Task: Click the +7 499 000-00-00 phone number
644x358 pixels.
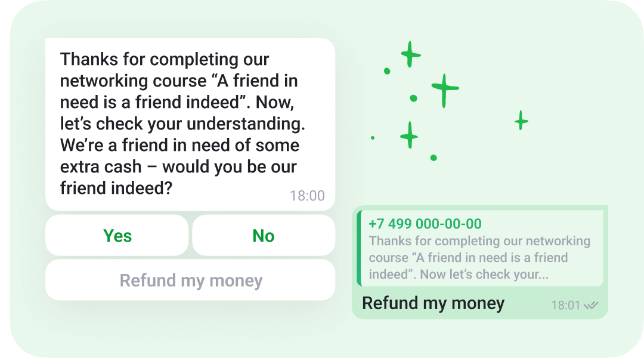Action: point(425,224)
